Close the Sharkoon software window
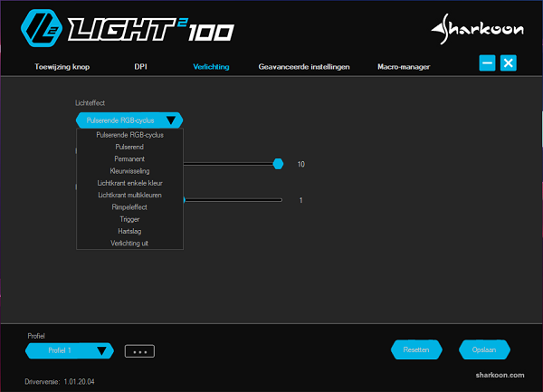This screenshot has height=392, width=543. coord(509,63)
